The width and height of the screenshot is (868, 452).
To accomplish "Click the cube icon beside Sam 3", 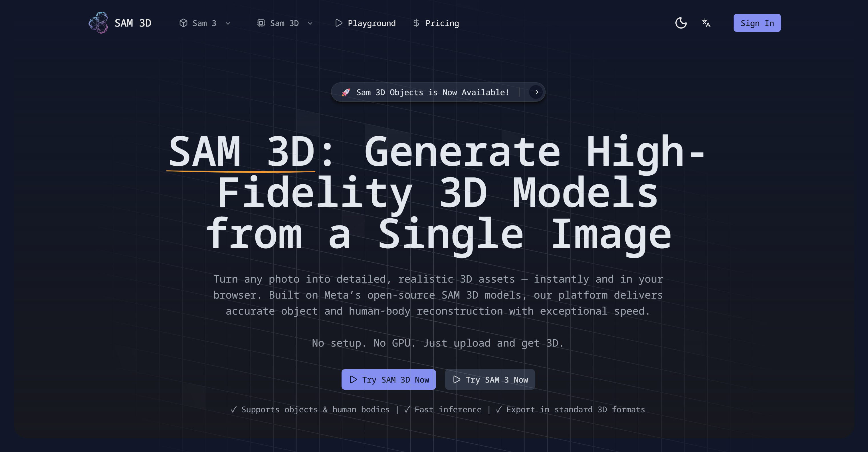I will [183, 23].
